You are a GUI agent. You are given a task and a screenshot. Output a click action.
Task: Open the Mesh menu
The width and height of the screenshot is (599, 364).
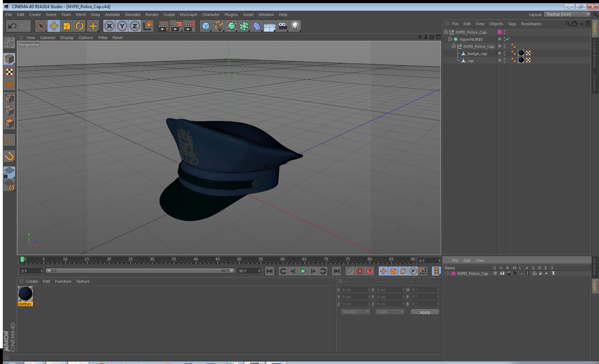click(x=81, y=15)
